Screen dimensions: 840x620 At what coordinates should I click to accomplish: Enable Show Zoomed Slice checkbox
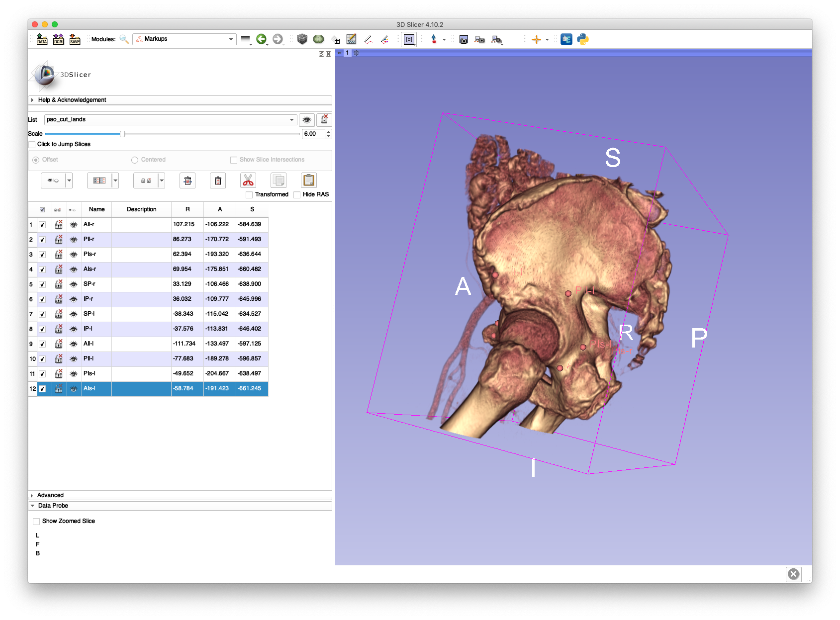[x=36, y=522]
